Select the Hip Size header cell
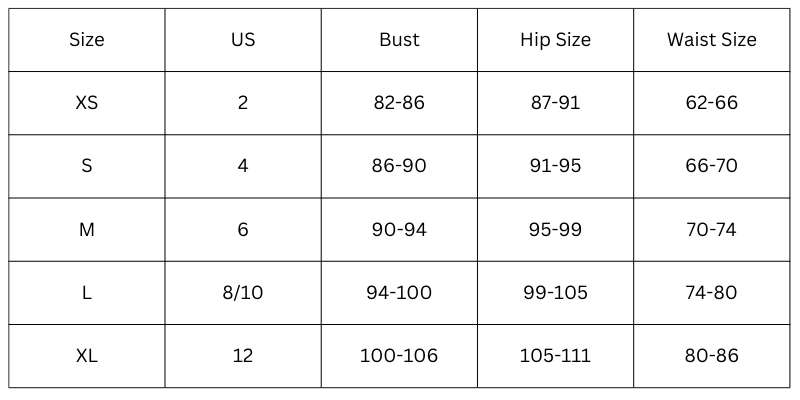 tap(555, 40)
